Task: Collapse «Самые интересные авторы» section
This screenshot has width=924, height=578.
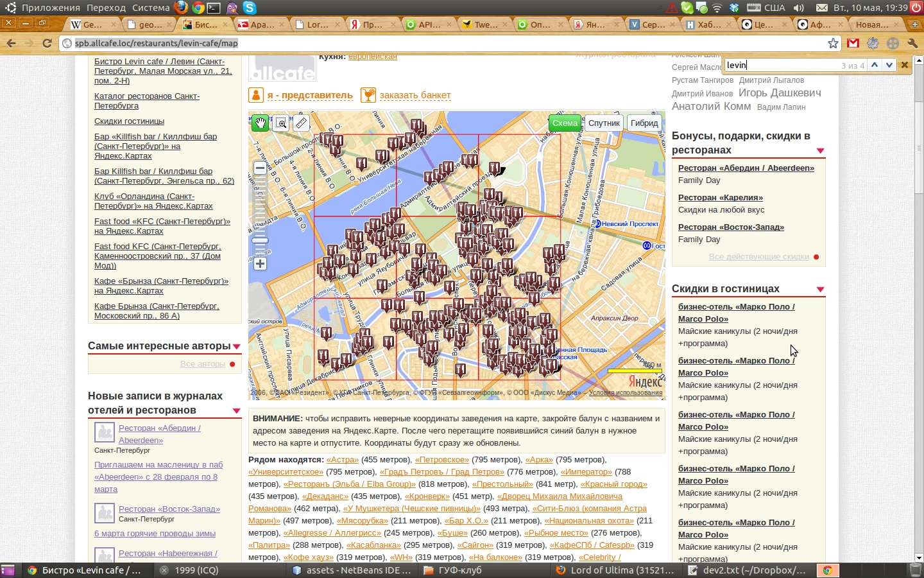Action: pyautogui.click(x=237, y=347)
